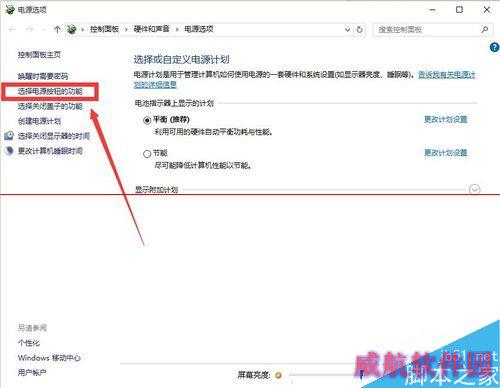Open help with the blue question icon
Image resolution: width=500 pixels, height=388 pixels.
pyautogui.click(x=494, y=47)
